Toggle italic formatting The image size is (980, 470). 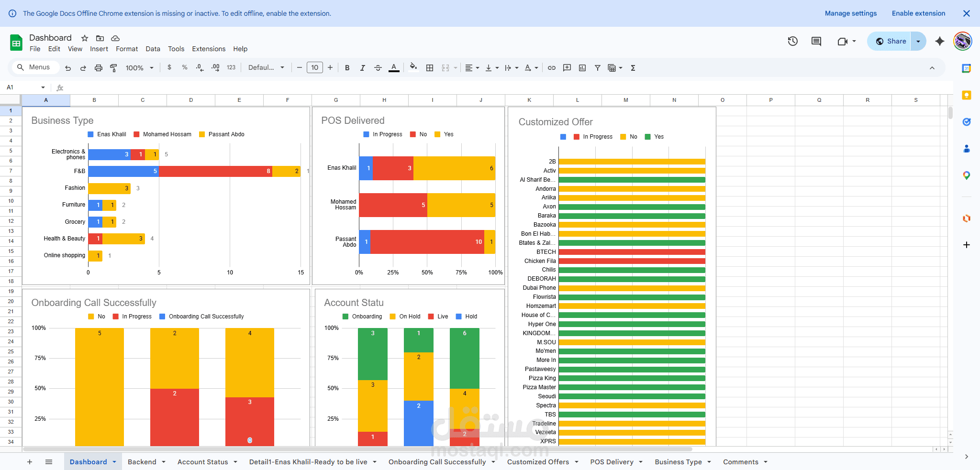pos(363,68)
